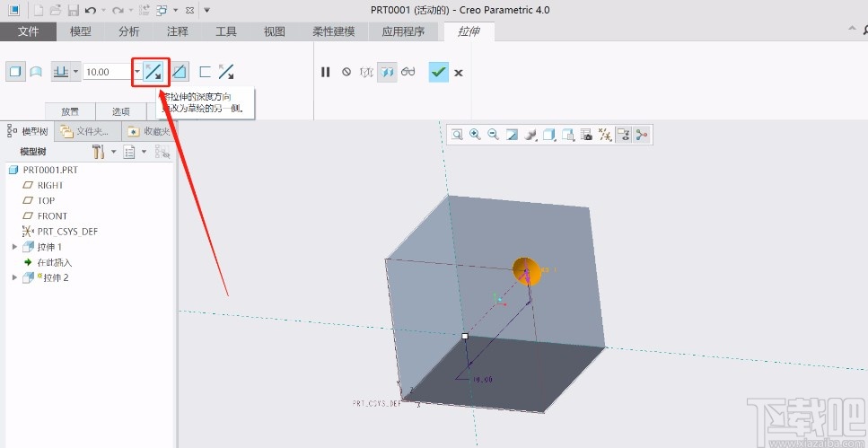Image resolution: width=868 pixels, height=448 pixels.
Task: Click the blind depth option icon
Action: 60,72
